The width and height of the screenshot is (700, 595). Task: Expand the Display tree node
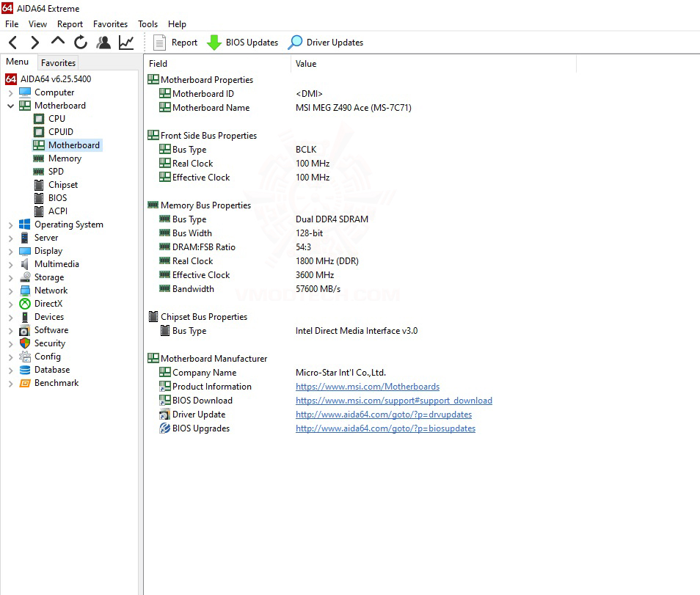coord(11,252)
